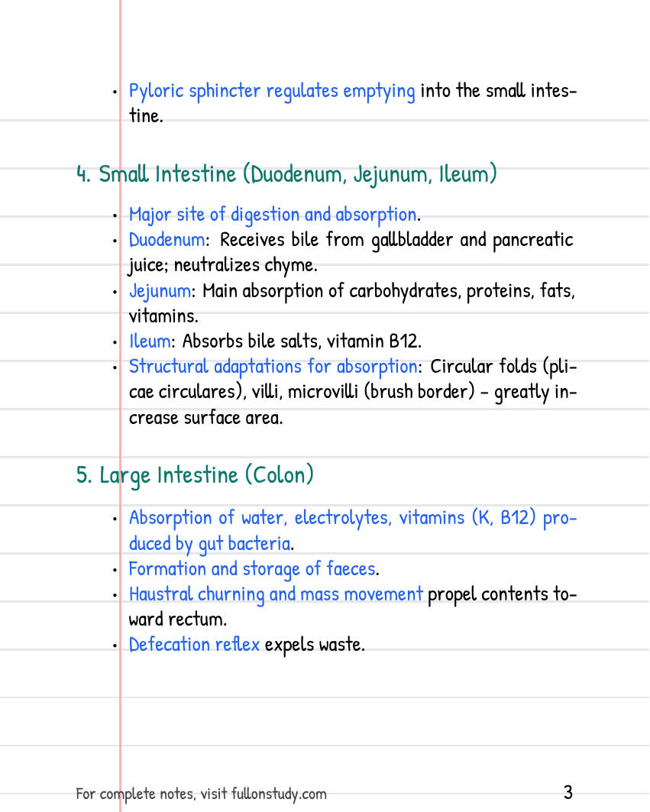This screenshot has width=650, height=812.
Task: Click 'Main absorption of carbohydrates, proteins, fats,' text
Action: tap(389, 291)
